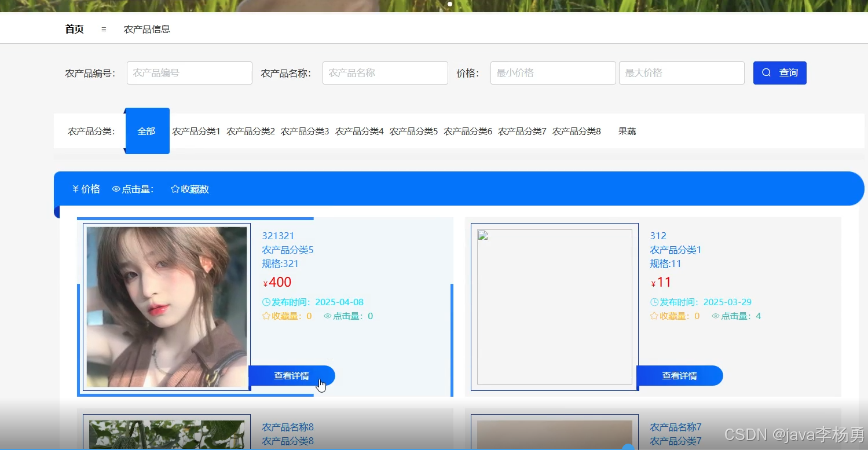Click 查看详情 for product 312

pos(680,376)
